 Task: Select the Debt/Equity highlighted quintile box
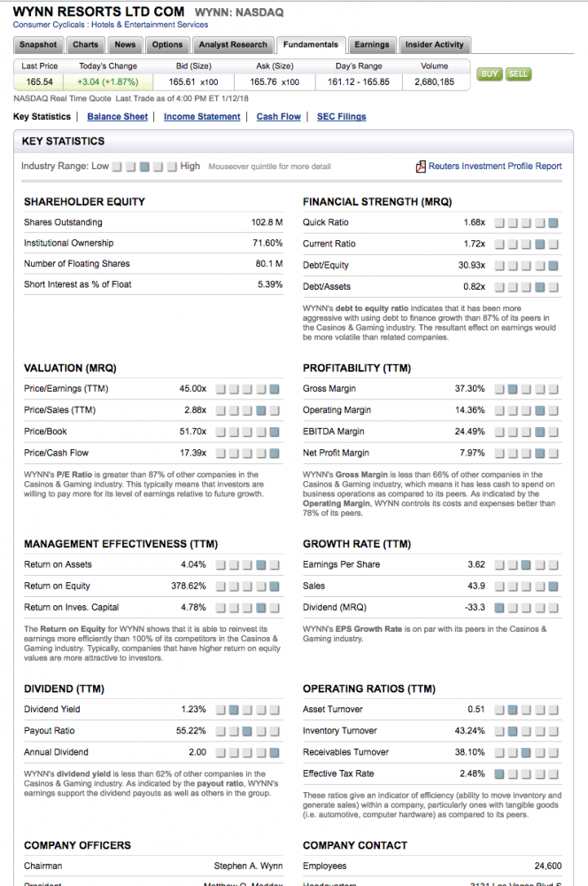[x=553, y=266]
